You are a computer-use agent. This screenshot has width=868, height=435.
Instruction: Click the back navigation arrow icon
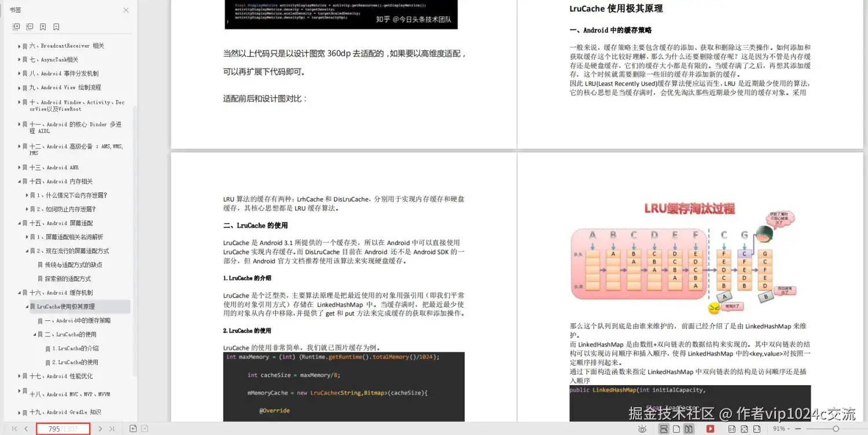(x=133, y=429)
